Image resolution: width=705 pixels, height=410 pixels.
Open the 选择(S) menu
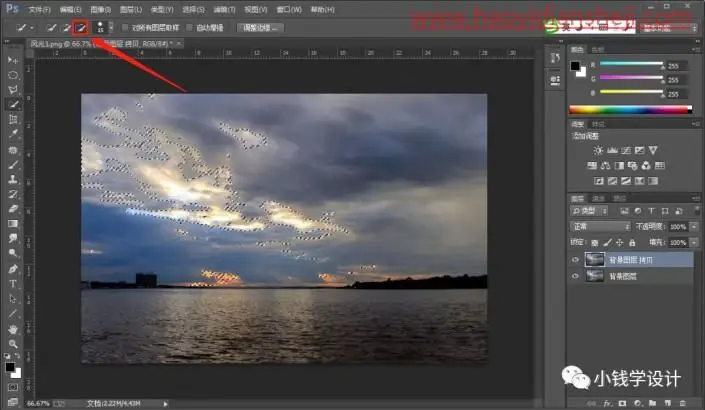point(193,9)
